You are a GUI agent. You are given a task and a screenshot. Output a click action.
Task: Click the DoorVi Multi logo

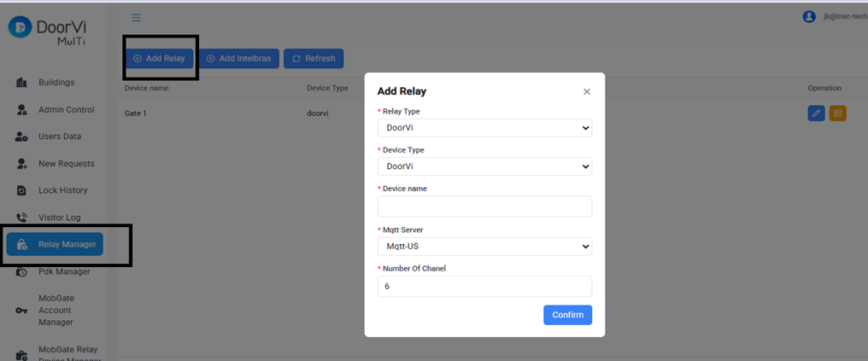(47, 32)
